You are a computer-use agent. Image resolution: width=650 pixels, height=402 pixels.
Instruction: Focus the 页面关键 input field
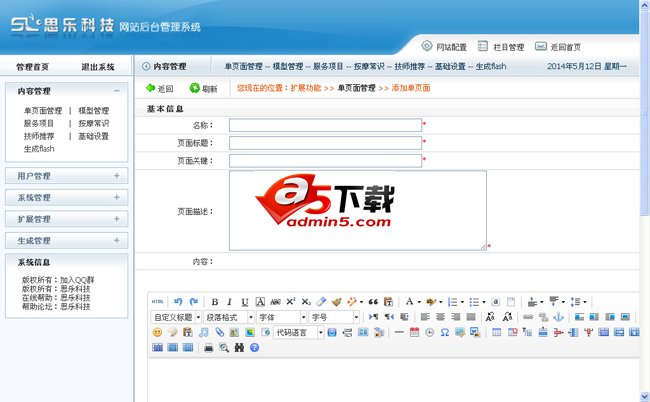point(325,161)
